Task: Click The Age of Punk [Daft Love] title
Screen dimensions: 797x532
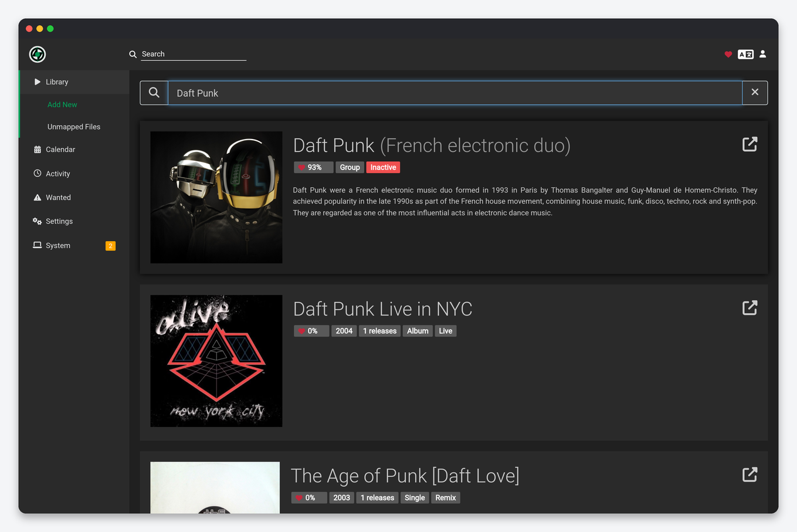Action: click(405, 476)
